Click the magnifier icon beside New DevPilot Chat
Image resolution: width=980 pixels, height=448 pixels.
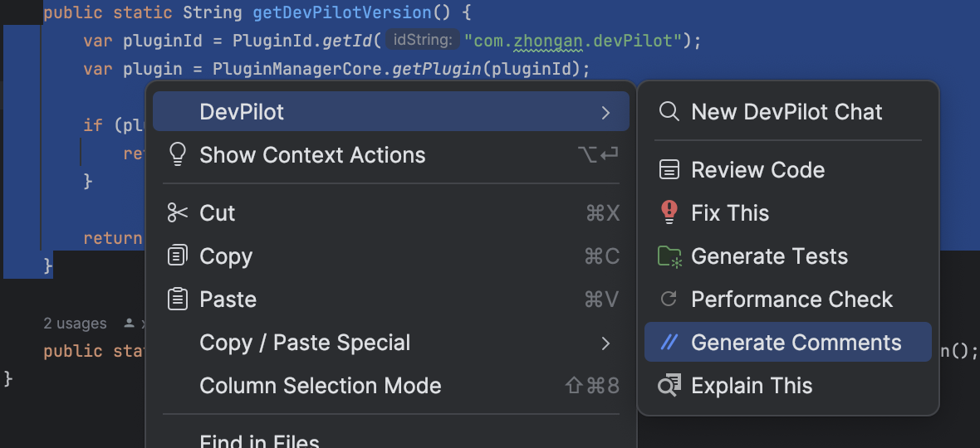[x=669, y=112]
